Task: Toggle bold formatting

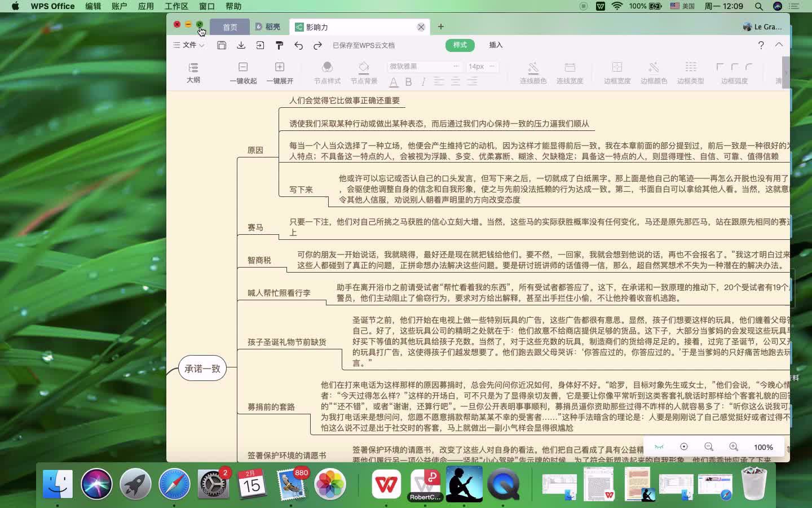Action: pos(408,82)
